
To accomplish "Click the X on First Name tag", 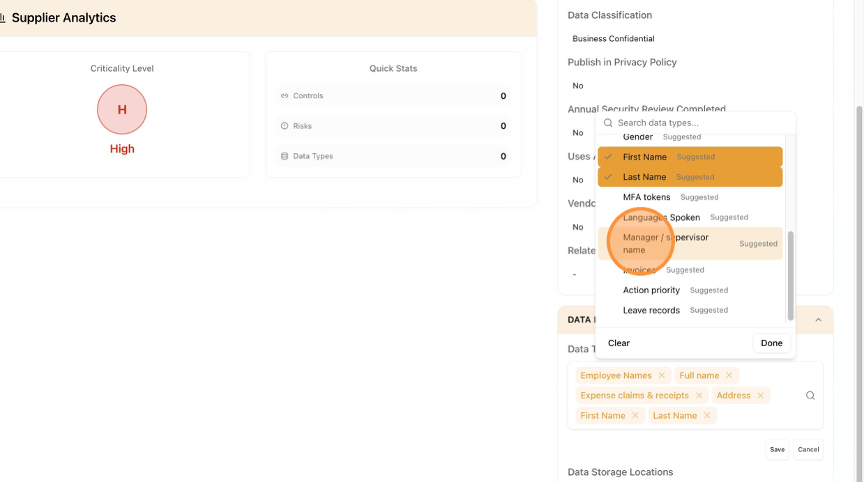I will [x=635, y=415].
